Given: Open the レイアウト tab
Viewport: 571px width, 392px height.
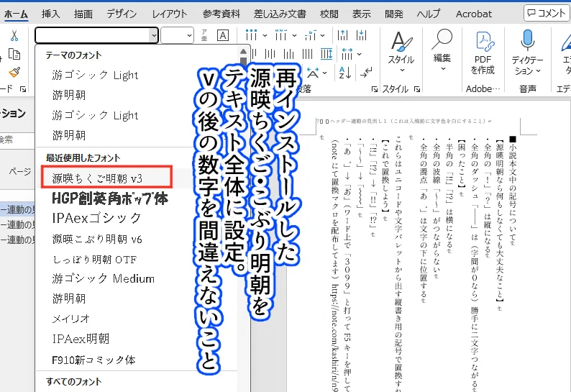Looking at the screenshot, I should coord(169,14).
